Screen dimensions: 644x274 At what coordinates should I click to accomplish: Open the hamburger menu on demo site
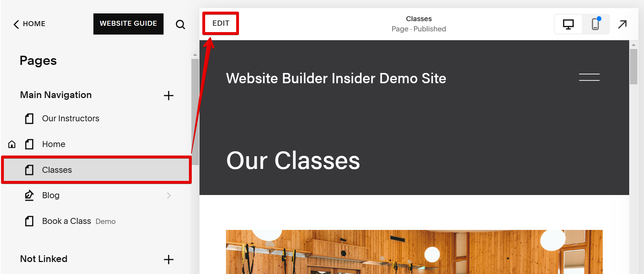589,77
